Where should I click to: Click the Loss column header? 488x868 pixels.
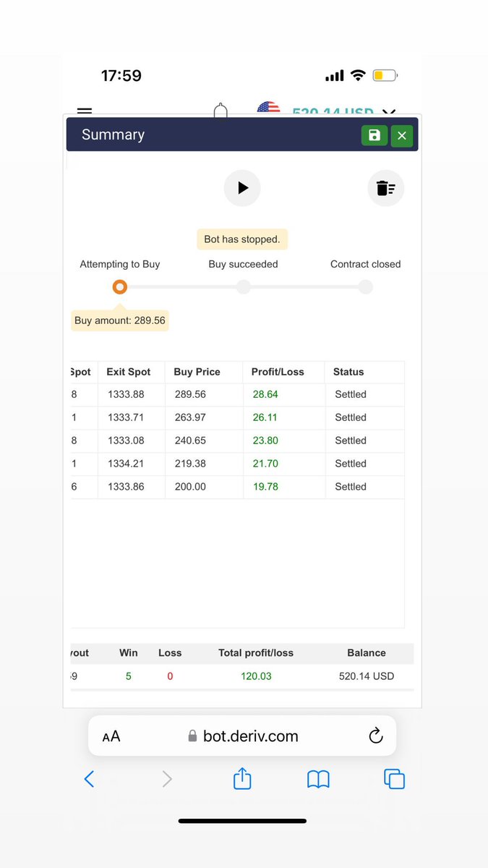[170, 652]
